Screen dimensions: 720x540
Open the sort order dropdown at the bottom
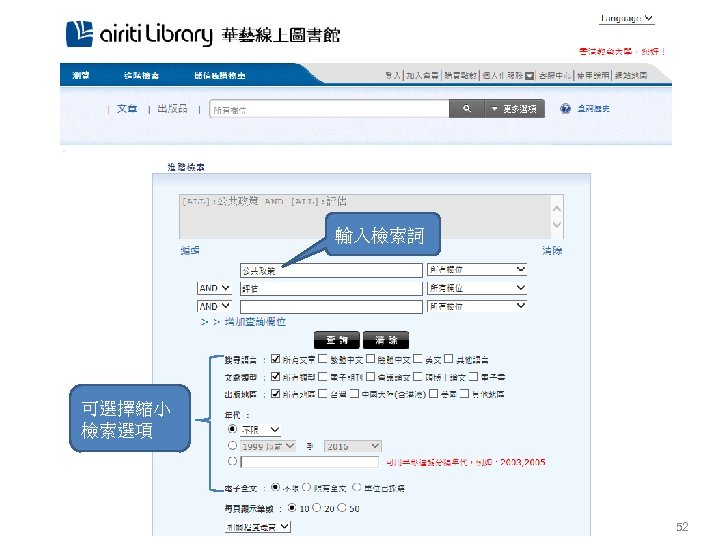pos(258,527)
